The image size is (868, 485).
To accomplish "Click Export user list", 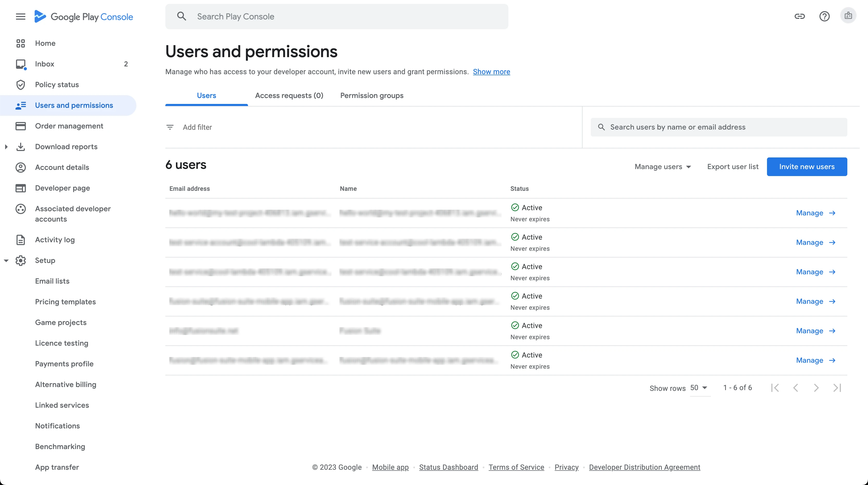I will tap(733, 166).
